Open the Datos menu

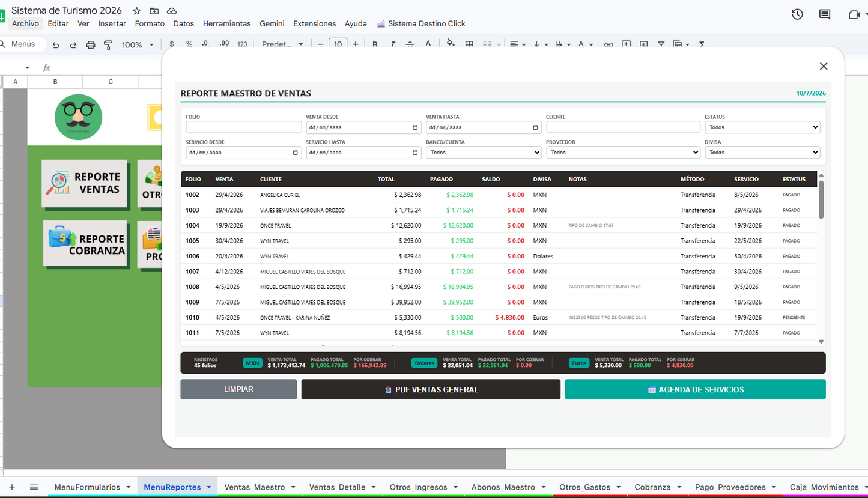pos(184,23)
